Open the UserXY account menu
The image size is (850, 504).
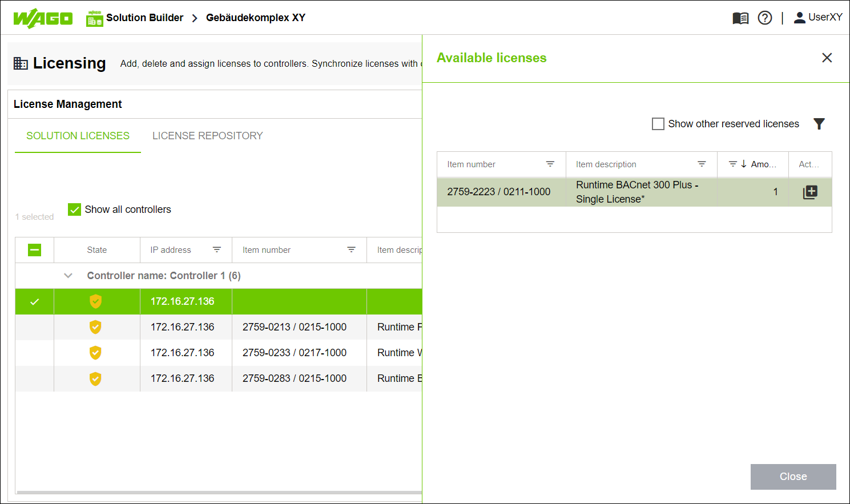818,18
